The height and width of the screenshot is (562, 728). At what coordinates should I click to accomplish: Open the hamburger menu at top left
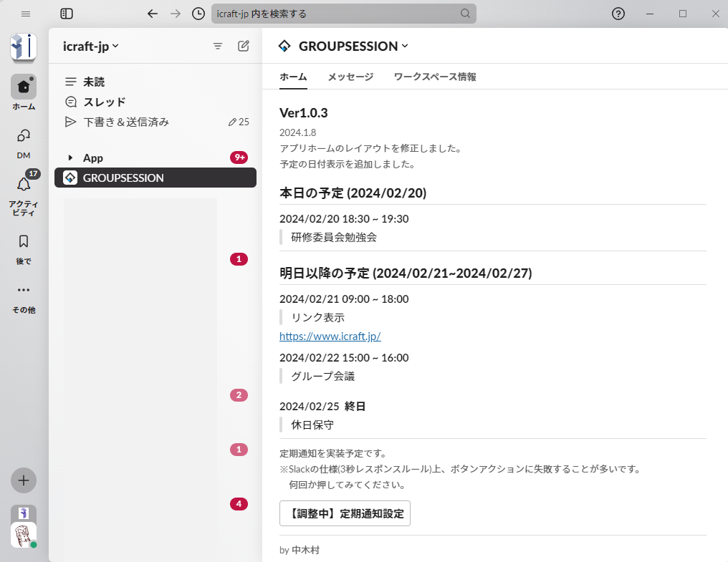coord(26,14)
